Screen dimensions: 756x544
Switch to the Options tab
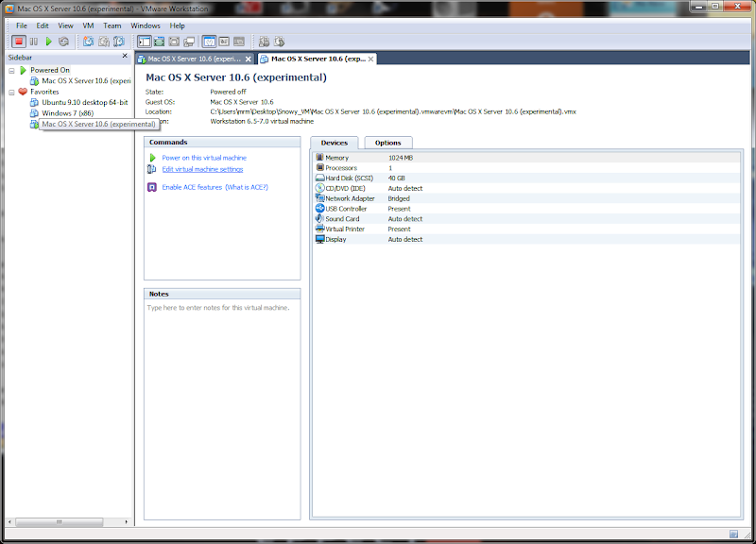click(x=388, y=143)
